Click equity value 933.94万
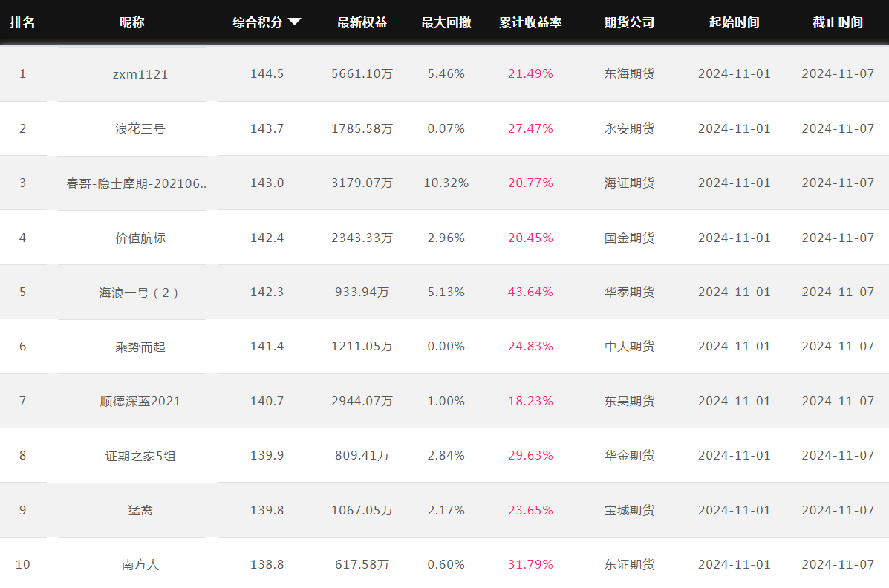Image resolution: width=889 pixels, height=588 pixels. coord(362,292)
